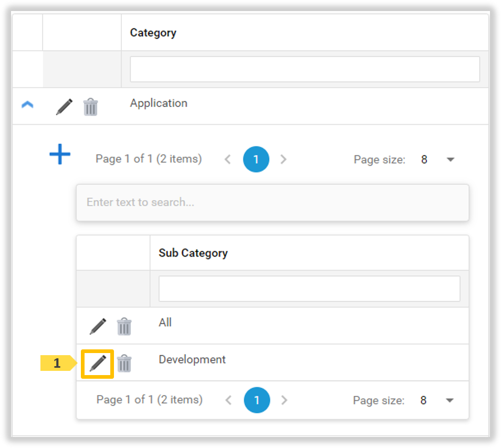
Task: Select page 1 in the lower pager
Action: (x=257, y=400)
